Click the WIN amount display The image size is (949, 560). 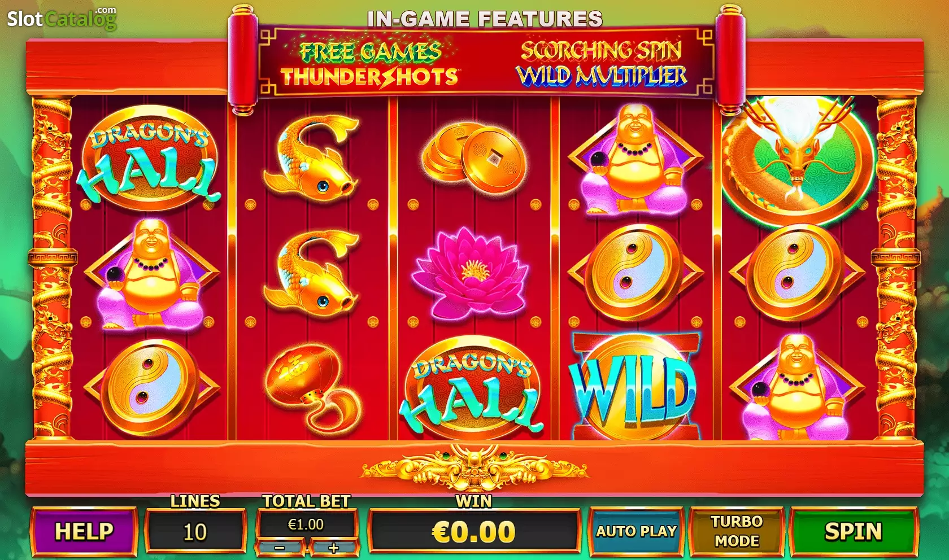tap(473, 531)
